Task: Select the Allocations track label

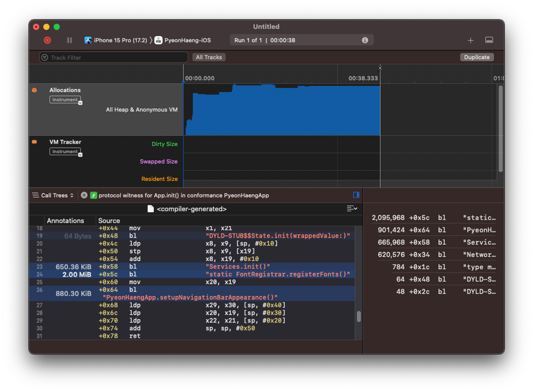Action: tap(65, 90)
